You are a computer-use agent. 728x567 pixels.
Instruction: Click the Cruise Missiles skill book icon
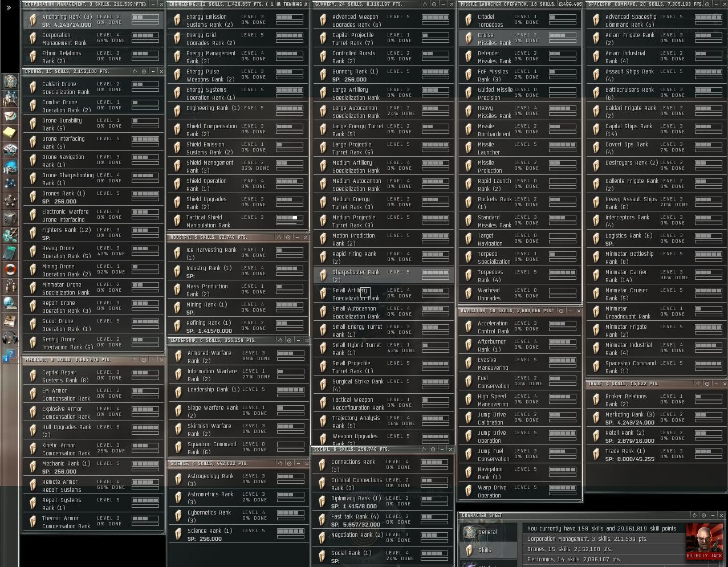click(x=468, y=39)
